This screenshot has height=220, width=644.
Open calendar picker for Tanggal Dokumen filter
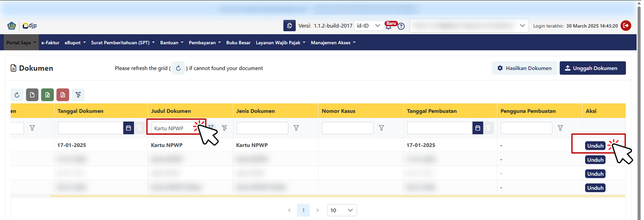(x=128, y=128)
